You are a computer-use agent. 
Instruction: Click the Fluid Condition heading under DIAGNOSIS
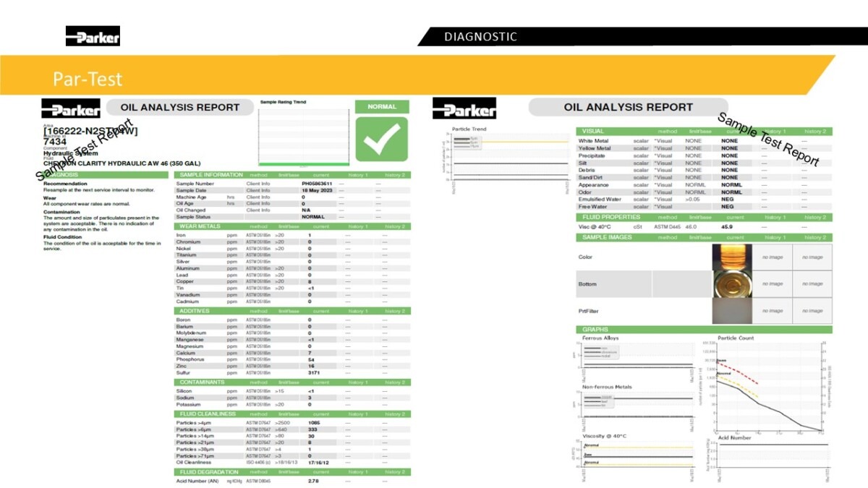63,237
